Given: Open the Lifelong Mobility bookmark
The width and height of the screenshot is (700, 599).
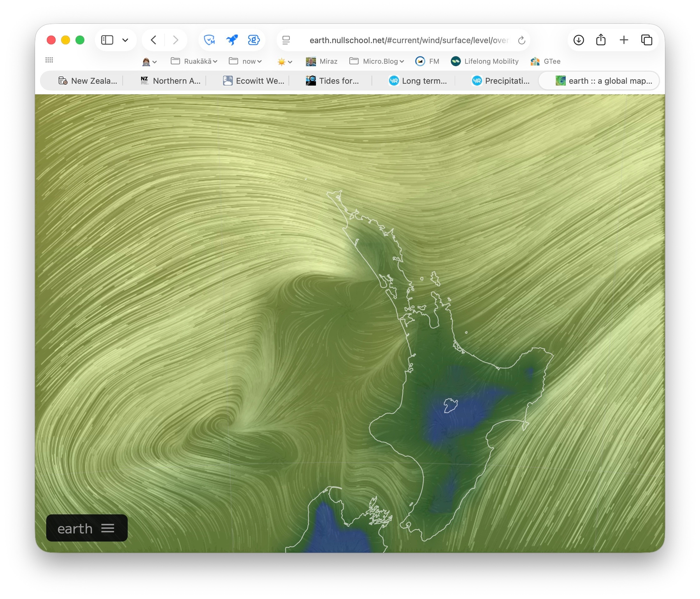Looking at the screenshot, I should coord(484,61).
